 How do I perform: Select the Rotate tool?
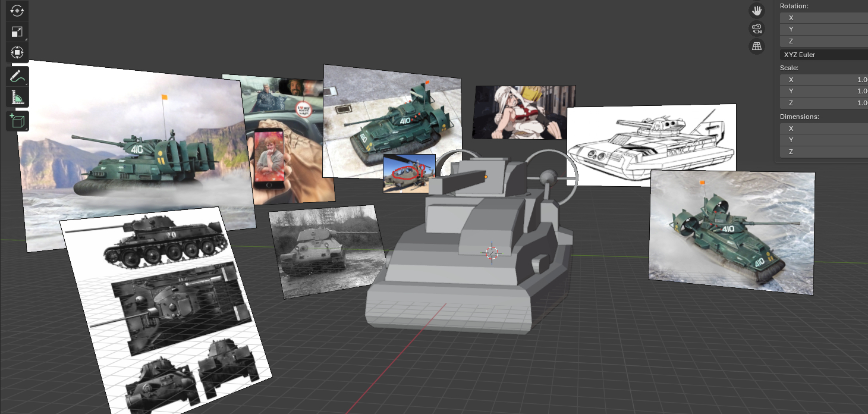(x=17, y=10)
